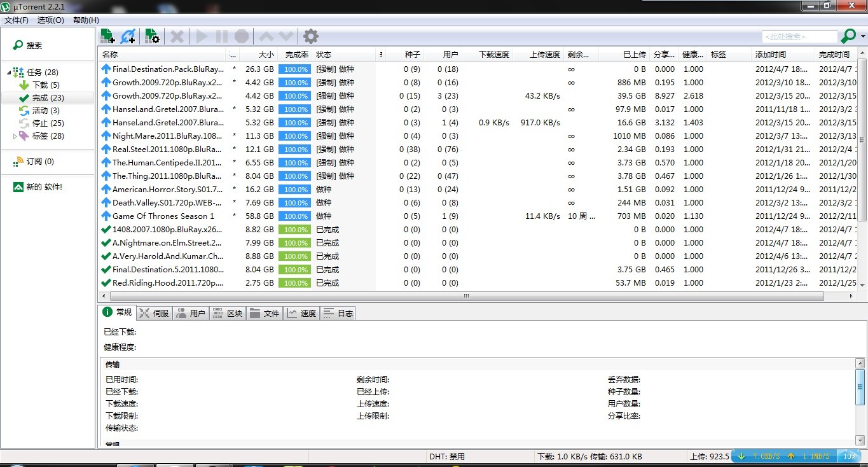Select the The.Human.Centipede.II torrent name
Viewport: 868px width, 467px height.
click(x=168, y=162)
